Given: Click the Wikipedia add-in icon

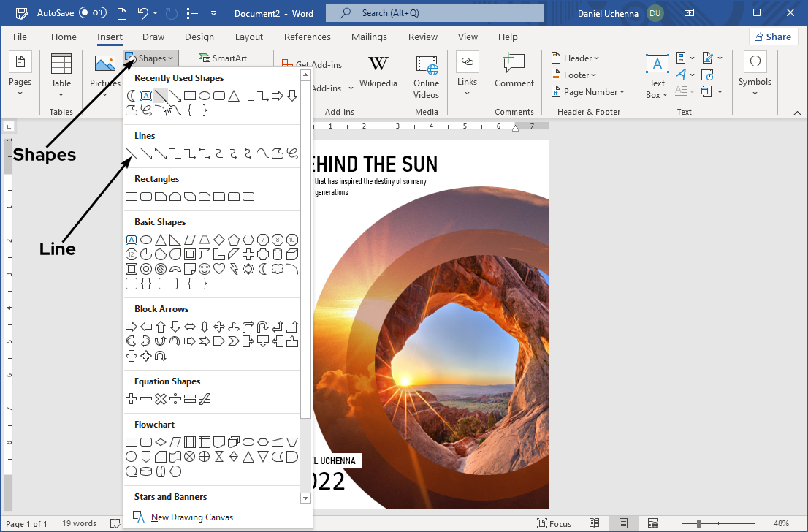Looking at the screenshot, I should point(378,72).
